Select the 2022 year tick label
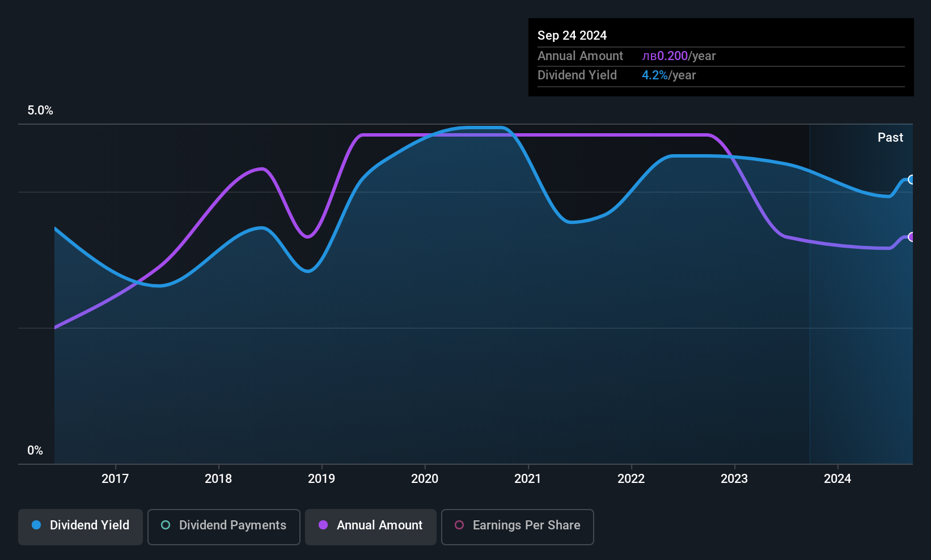Viewport: 931px width, 560px height. click(x=631, y=479)
